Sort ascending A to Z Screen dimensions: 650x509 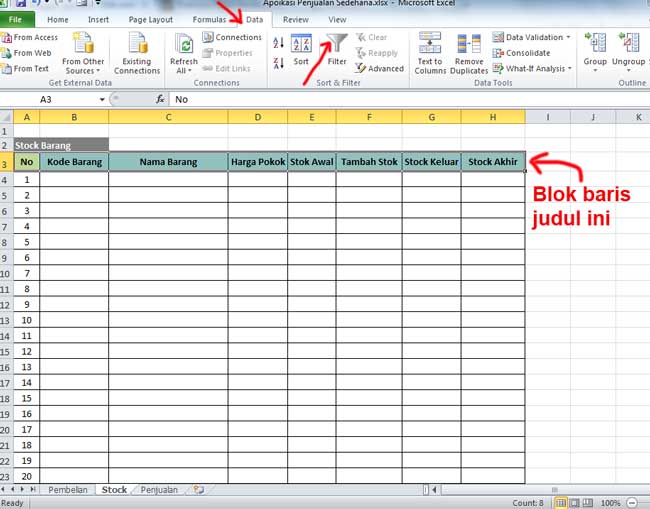click(x=278, y=42)
